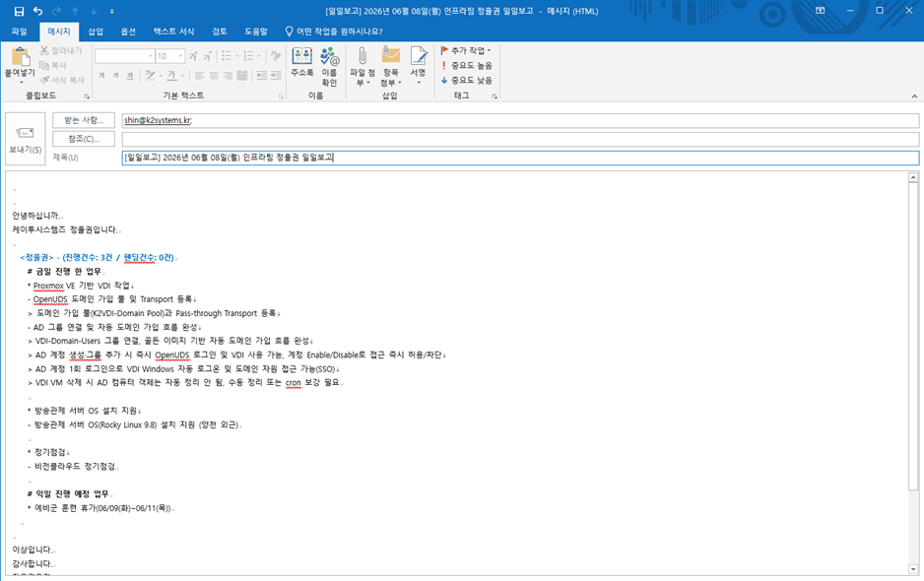Toggle the Bold formatting button
Viewport: 924px width, 581px height.
click(101, 76)
